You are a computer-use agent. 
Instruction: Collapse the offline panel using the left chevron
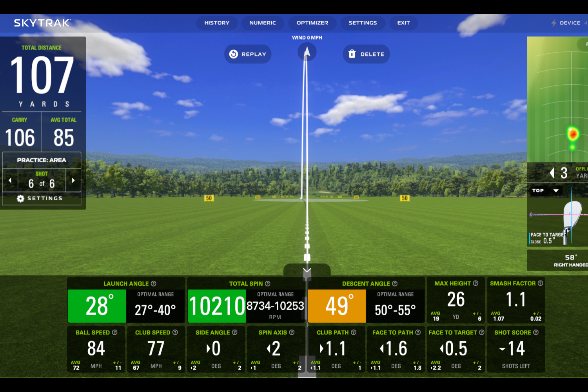(x=552, y=172)
